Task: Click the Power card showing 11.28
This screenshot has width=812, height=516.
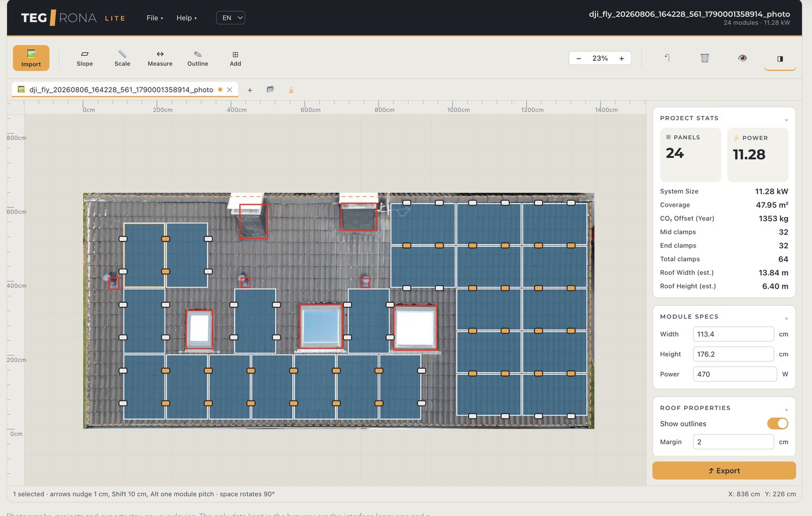Action: tap(758, 155)
